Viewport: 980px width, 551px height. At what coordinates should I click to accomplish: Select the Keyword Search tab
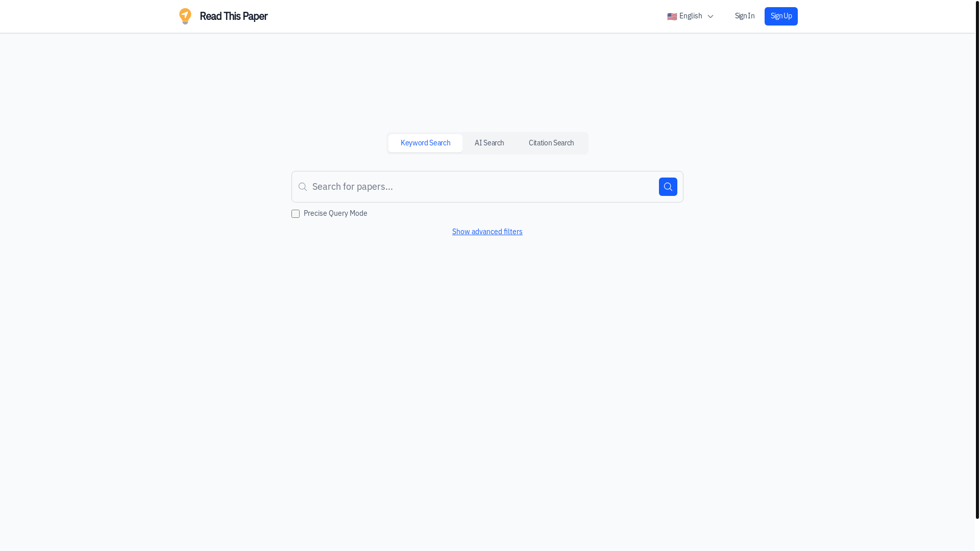tap(425, 143)
